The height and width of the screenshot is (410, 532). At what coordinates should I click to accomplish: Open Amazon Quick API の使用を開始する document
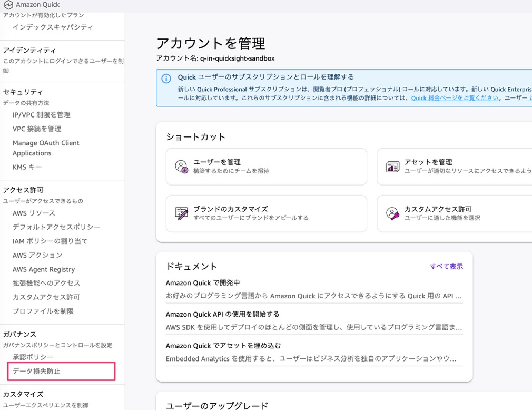223,314
